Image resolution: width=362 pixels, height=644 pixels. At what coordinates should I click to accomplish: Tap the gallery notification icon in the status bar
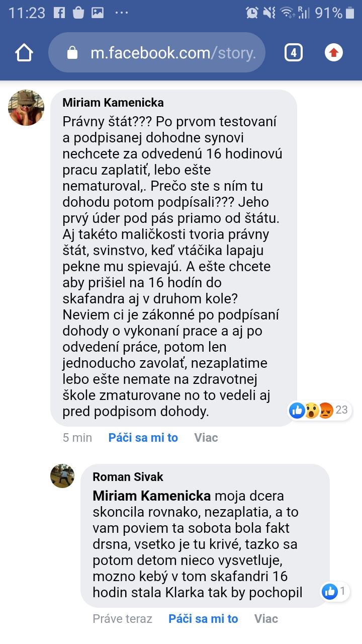[x=97, y=13]
